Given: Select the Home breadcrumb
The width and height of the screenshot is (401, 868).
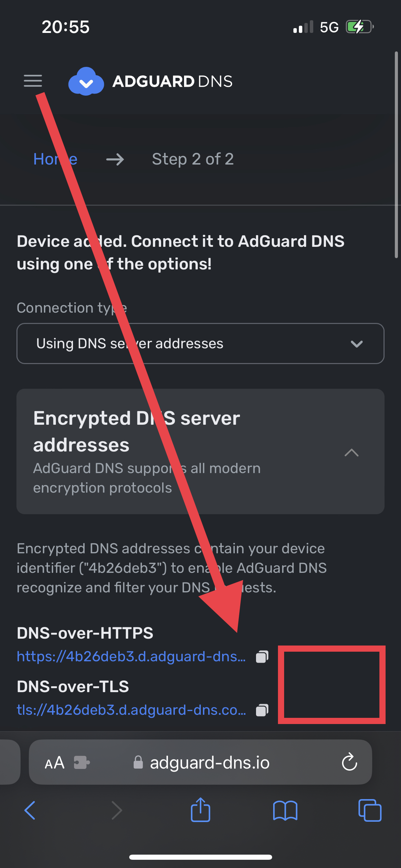Looking at the screenshot, I should (55, 159).
